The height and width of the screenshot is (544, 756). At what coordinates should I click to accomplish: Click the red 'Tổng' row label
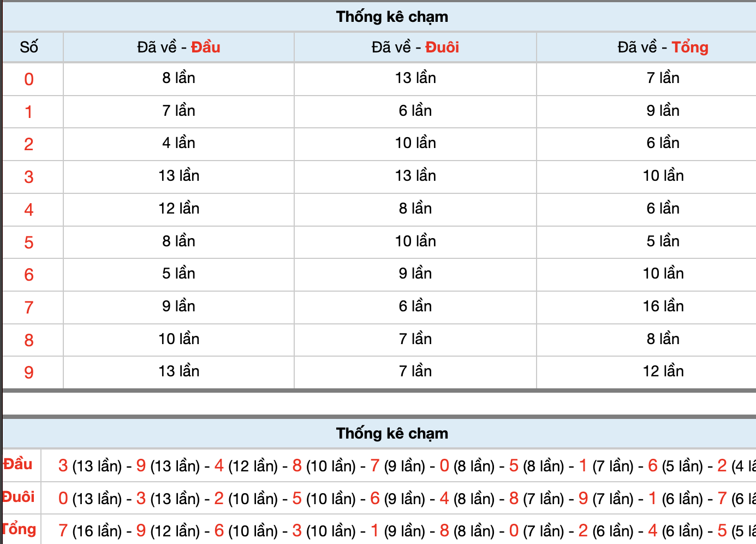tap(19, 529)
